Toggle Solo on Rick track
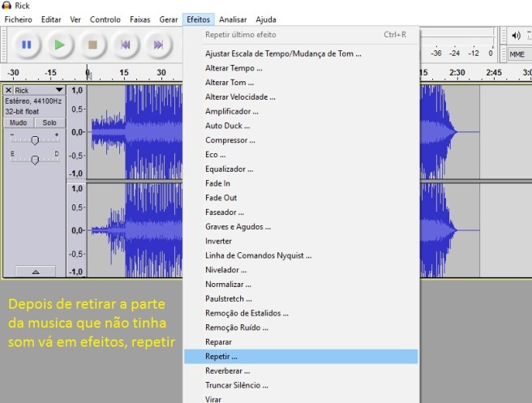This screenshot has height=403, width=532. click(x=49, y=122)
